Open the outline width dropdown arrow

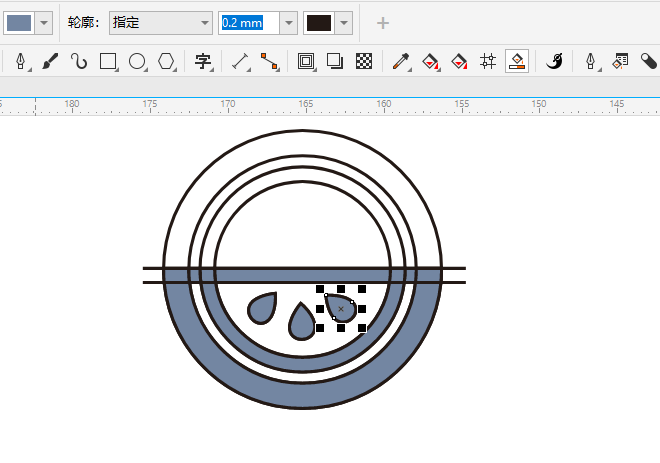[x=289, y=23]
